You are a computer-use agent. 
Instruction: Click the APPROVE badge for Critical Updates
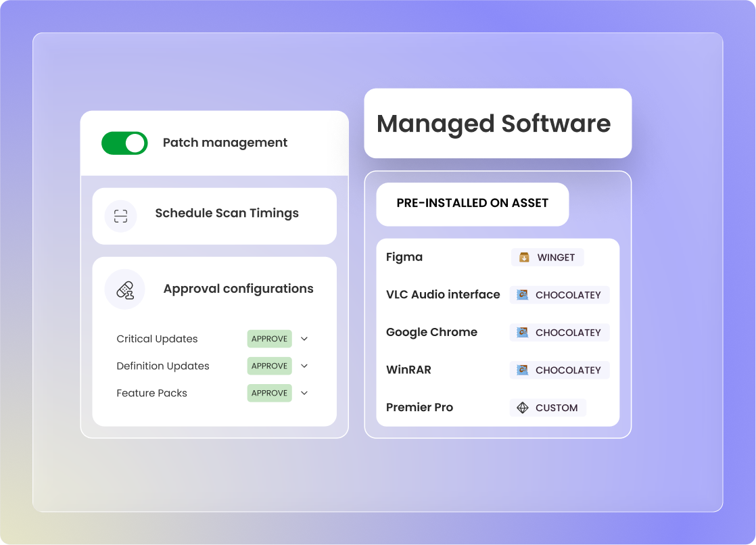coord(269,339)
